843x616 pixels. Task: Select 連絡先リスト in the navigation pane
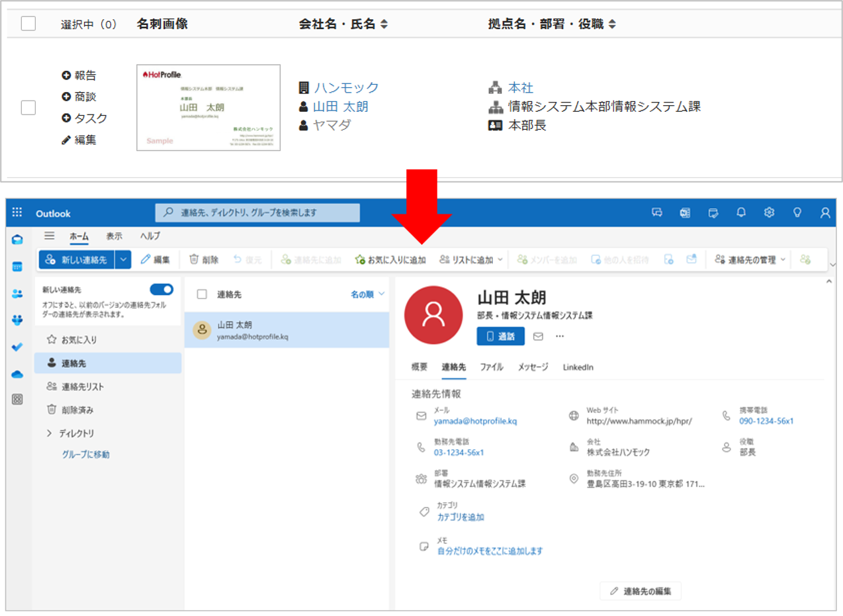click(108, 386)
